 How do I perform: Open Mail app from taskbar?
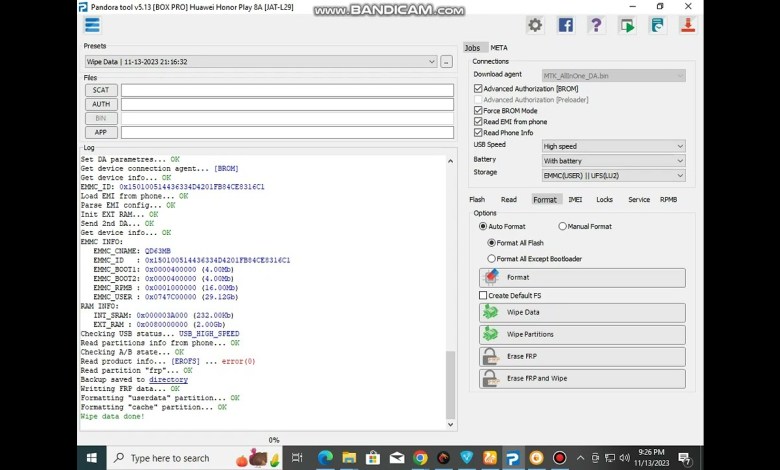pyautogui.click(x=396, y=458)
